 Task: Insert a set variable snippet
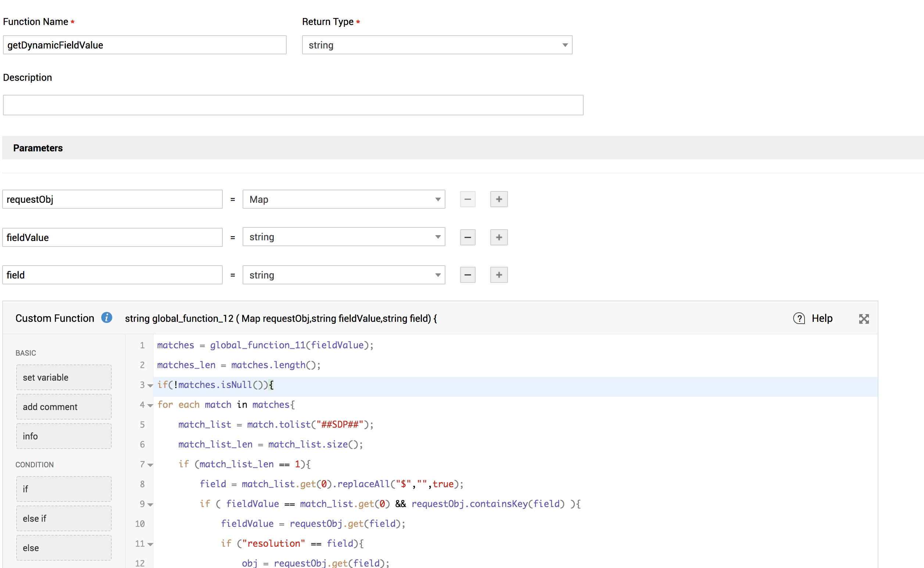tap(64, 377)
